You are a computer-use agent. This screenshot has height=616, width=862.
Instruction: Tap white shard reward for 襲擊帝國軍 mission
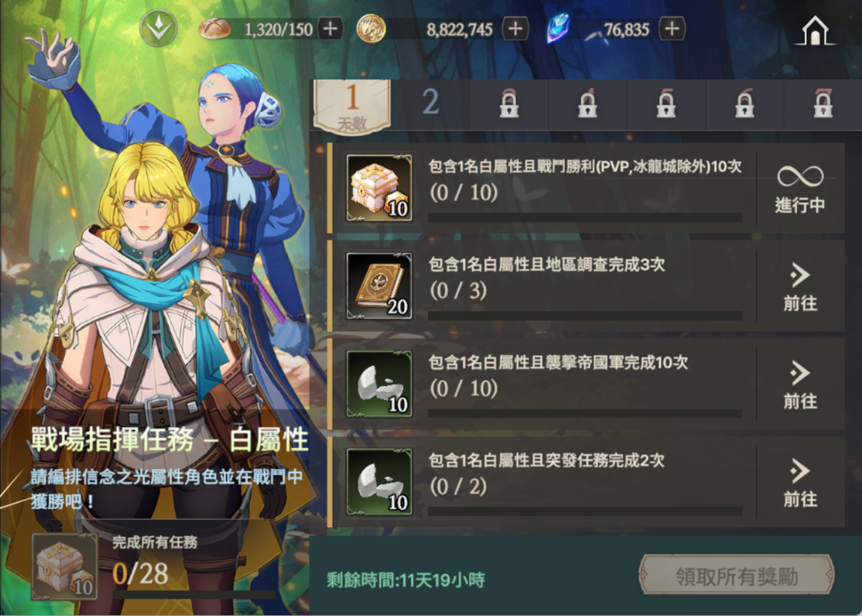click(x=379, y=384)
